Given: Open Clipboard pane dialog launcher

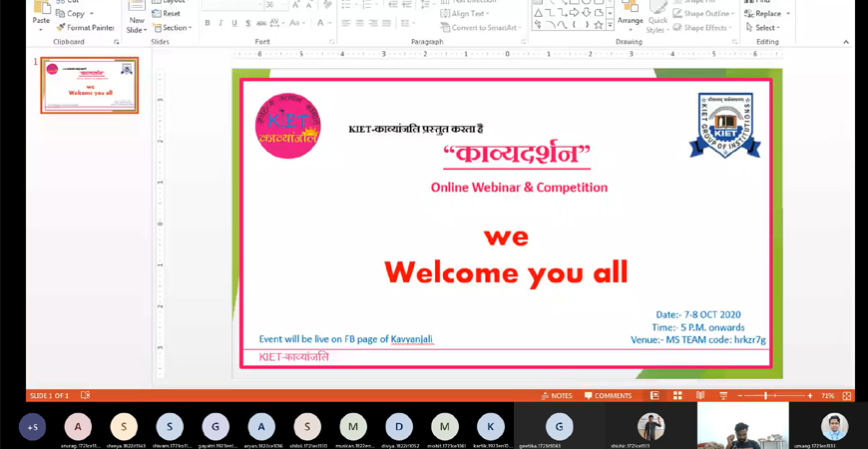Looking at the screenshot, I should (117, 42).
